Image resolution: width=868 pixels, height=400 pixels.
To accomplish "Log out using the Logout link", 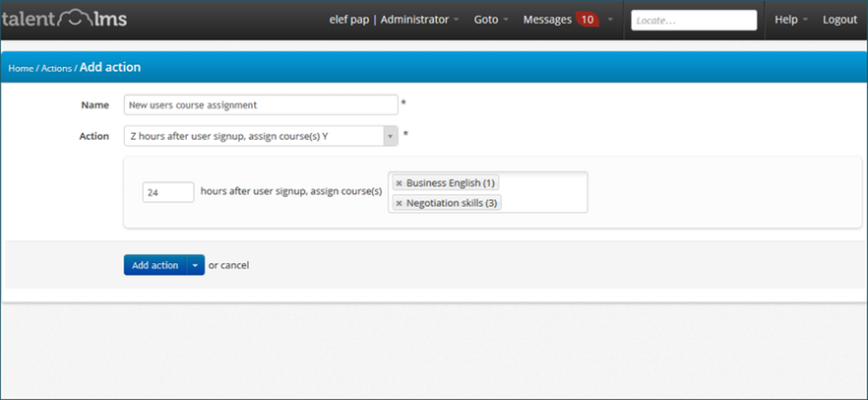I will 839,20.
